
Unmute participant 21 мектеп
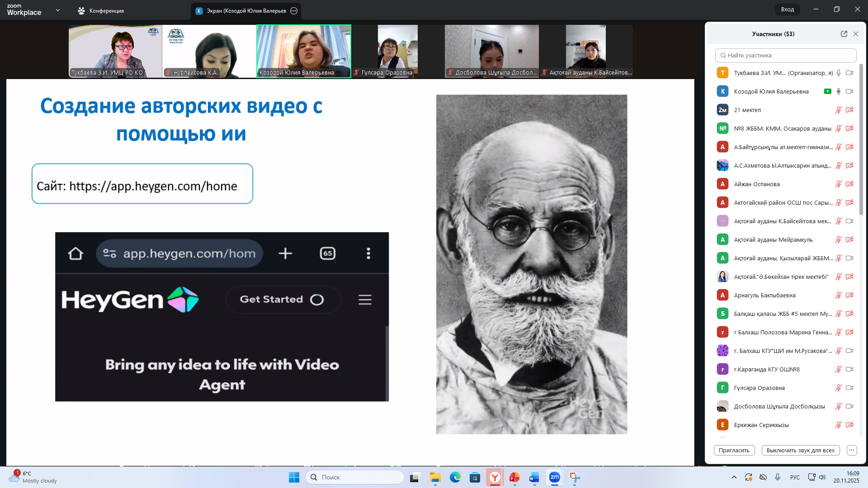[838, 110]
